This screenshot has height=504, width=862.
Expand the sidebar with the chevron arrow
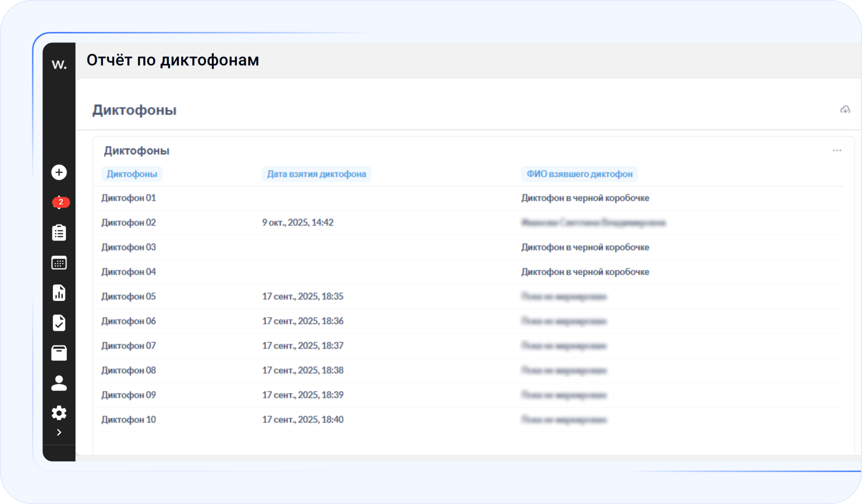tap(59, 432)
